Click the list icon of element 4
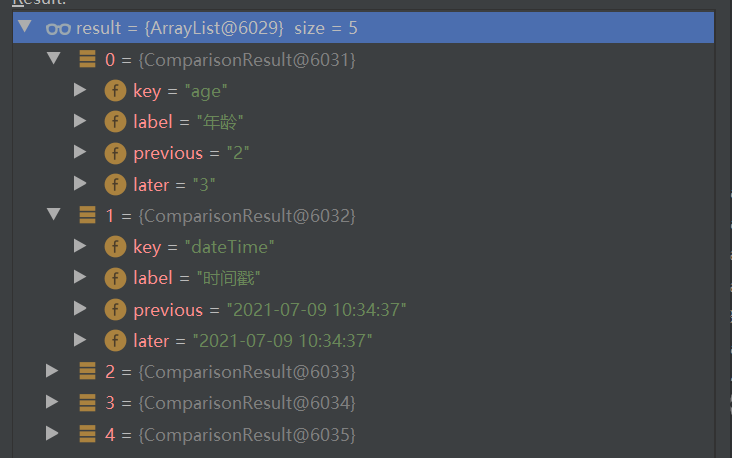732x458 pixels. pyautogui.click(x=87, y=434)
